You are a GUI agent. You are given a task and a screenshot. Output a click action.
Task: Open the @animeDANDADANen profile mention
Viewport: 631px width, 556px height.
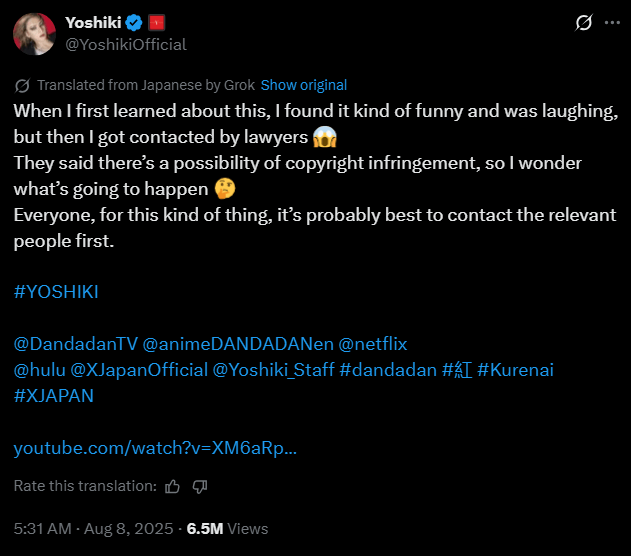pyautogui.click(x=239, y=343)
